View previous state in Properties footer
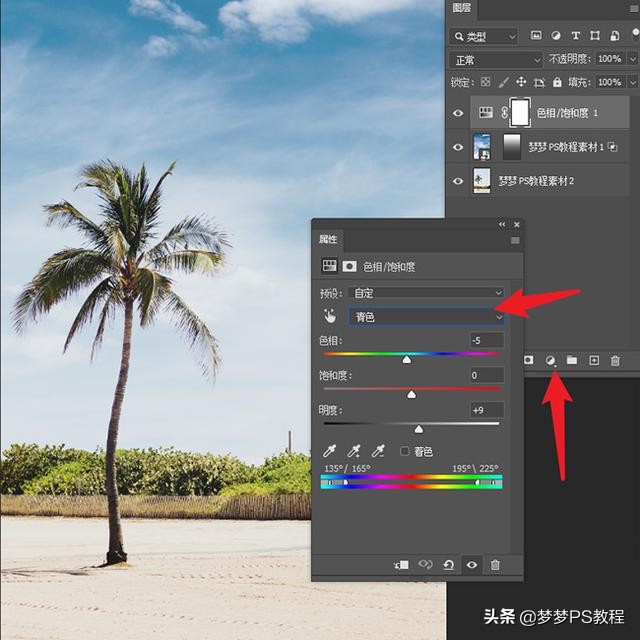Viewport: 640px width, 640px height. point(425,565)
